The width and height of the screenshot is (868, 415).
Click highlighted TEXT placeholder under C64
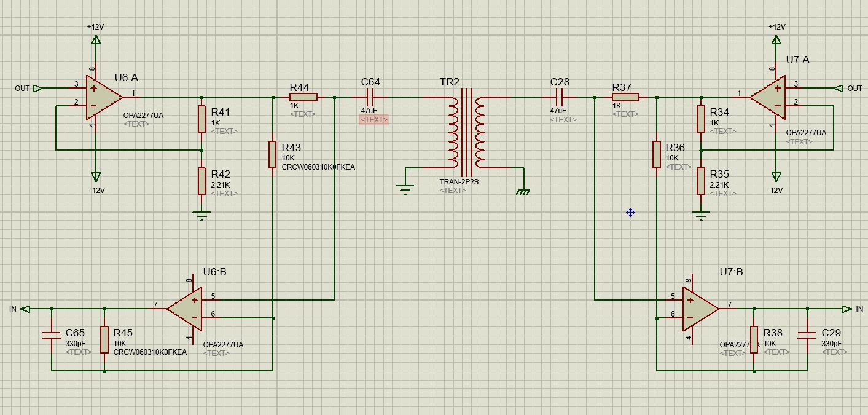373,120
